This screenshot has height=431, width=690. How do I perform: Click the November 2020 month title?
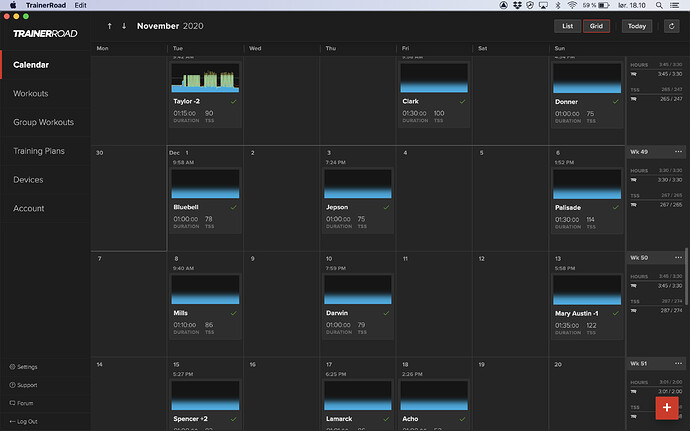[x=170, y=26]
